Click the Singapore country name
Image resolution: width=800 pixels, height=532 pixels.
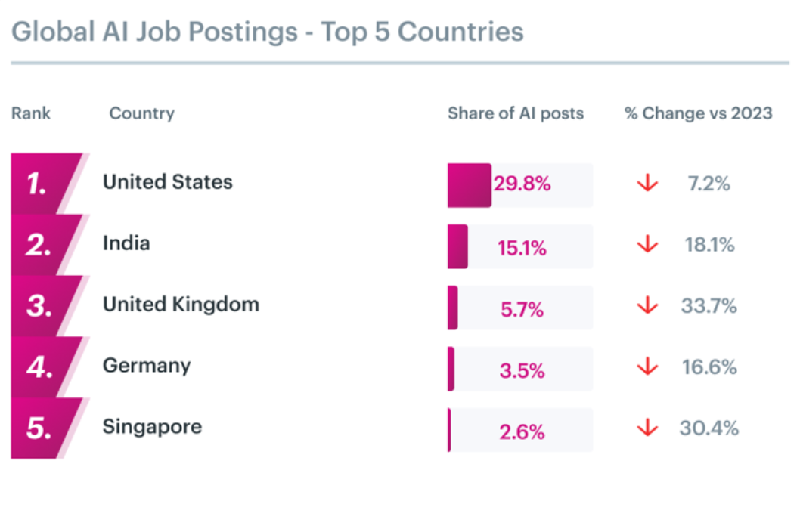[x=153, y=428]
